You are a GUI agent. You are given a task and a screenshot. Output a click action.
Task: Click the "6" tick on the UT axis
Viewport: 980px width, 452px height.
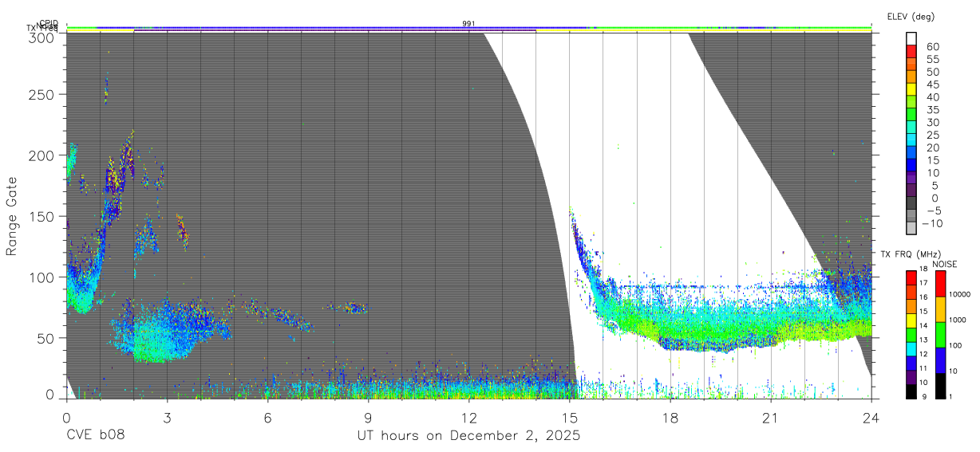[x=267, y=418]
